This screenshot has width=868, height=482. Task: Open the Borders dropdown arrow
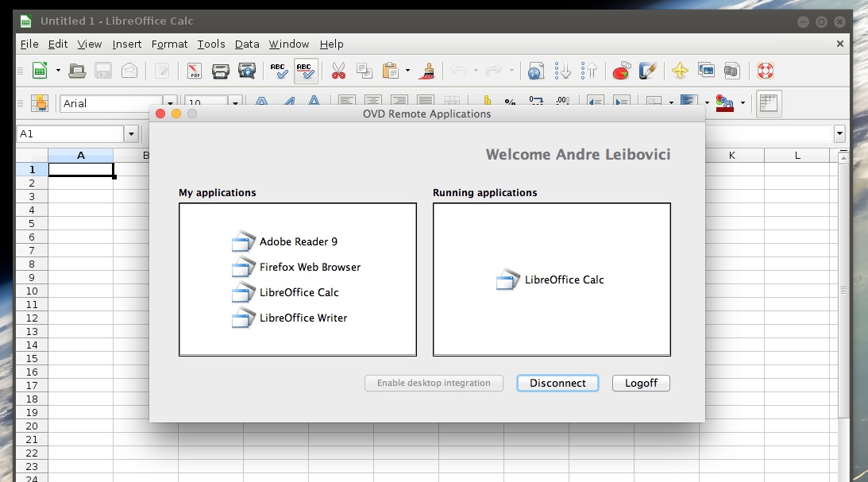point(672,102)
